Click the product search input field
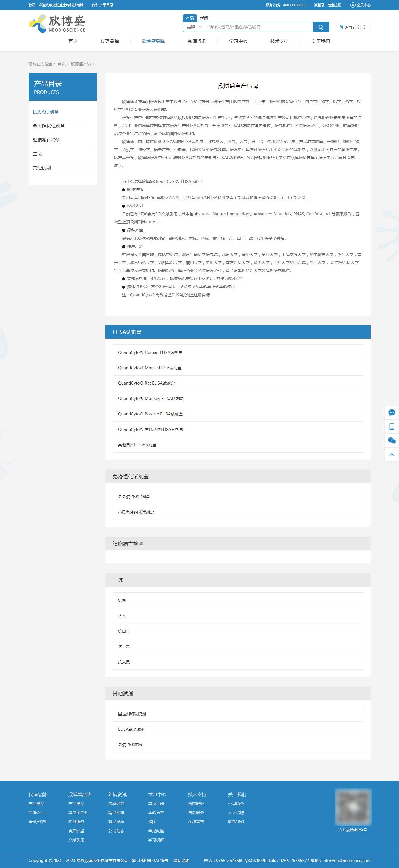 click(259, 27)
